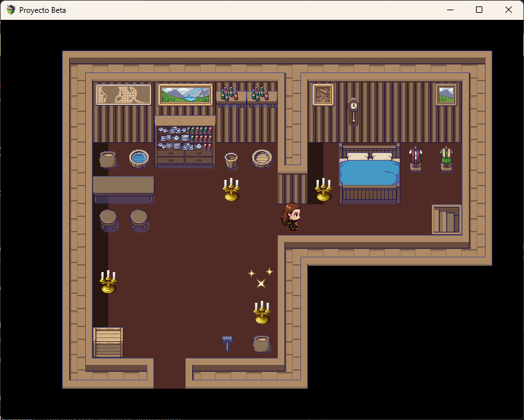Click the green dress mannequin
524x420 pixels.
[x=446, y=159]
